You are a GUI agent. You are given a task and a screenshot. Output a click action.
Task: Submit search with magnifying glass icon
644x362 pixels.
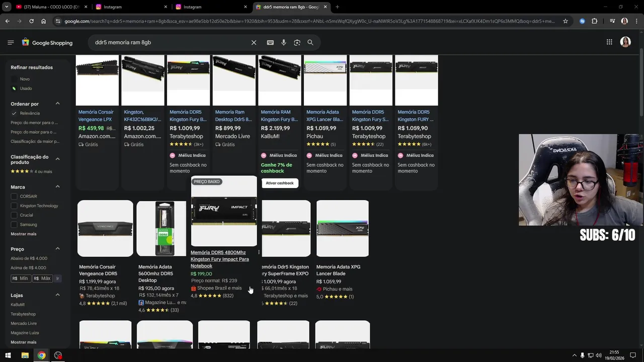click(310, 43)
